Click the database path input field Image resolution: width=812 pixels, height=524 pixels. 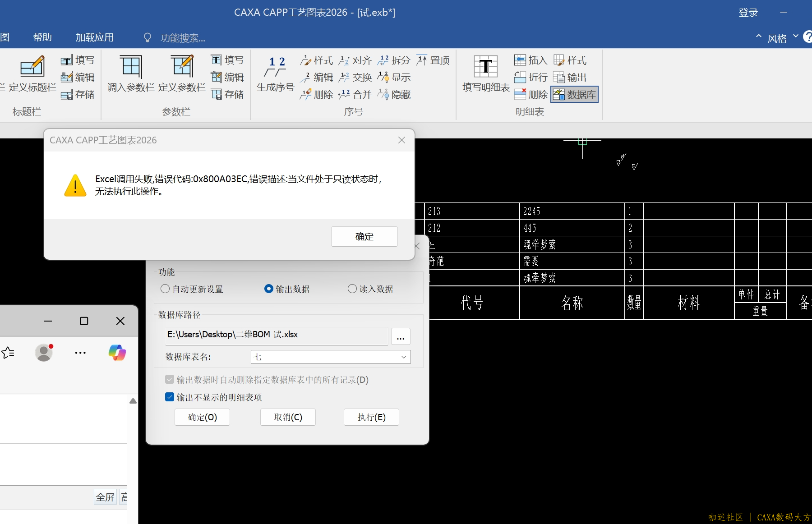(x=276, y=335)
